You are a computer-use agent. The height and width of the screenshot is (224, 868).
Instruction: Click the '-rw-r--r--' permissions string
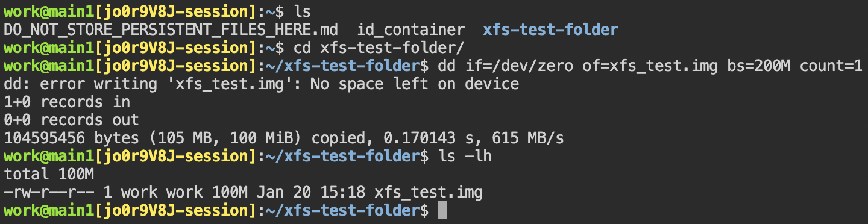[49, 193]
